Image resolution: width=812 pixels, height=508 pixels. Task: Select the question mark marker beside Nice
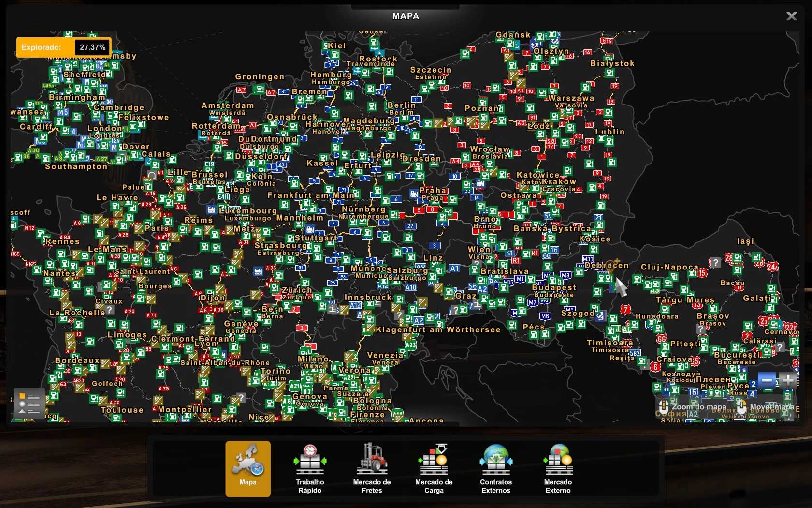click(241, 397)
